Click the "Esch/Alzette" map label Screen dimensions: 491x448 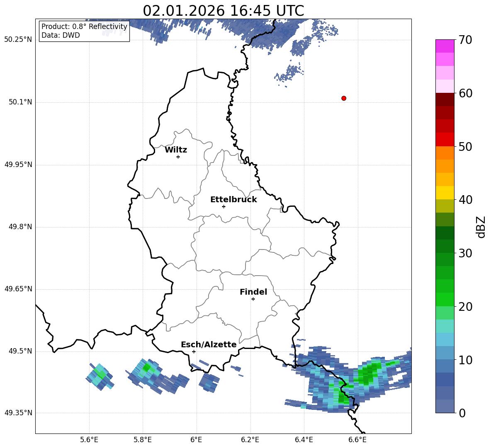point(209,344)
